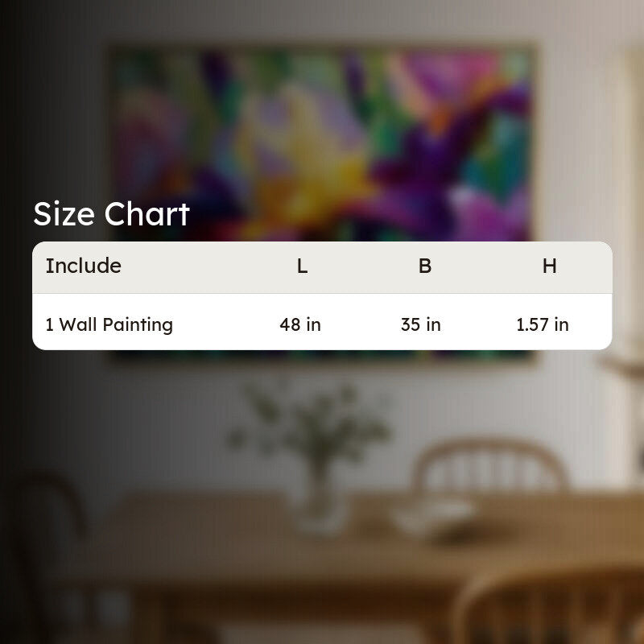This screenshot has width=644, height=644.
Task: Click the 48 in length value
Action: click(300, 324)
